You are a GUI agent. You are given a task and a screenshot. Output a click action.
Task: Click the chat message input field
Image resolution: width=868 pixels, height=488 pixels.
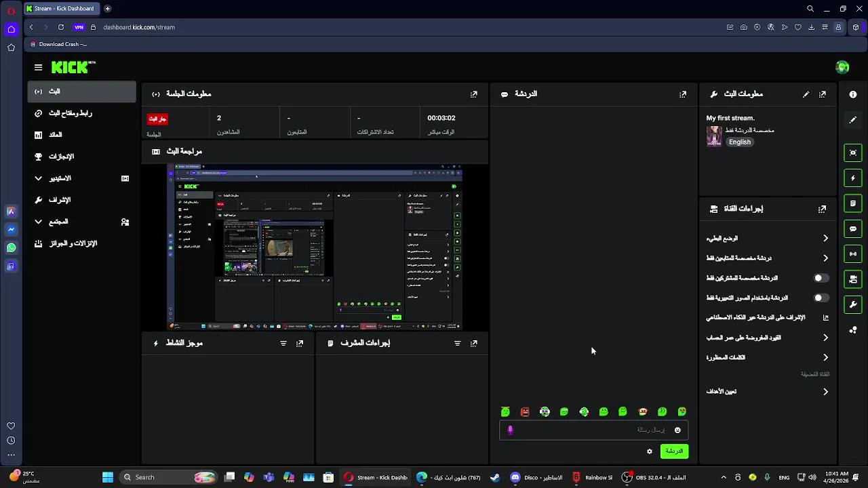[593, 430]
